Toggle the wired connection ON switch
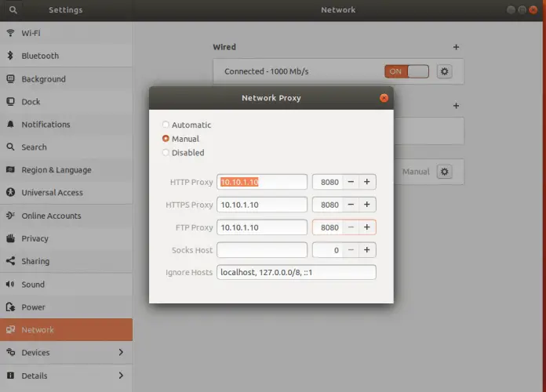Image resolution: width=546 pixels, height=392 pixels. tap(406, 71)
